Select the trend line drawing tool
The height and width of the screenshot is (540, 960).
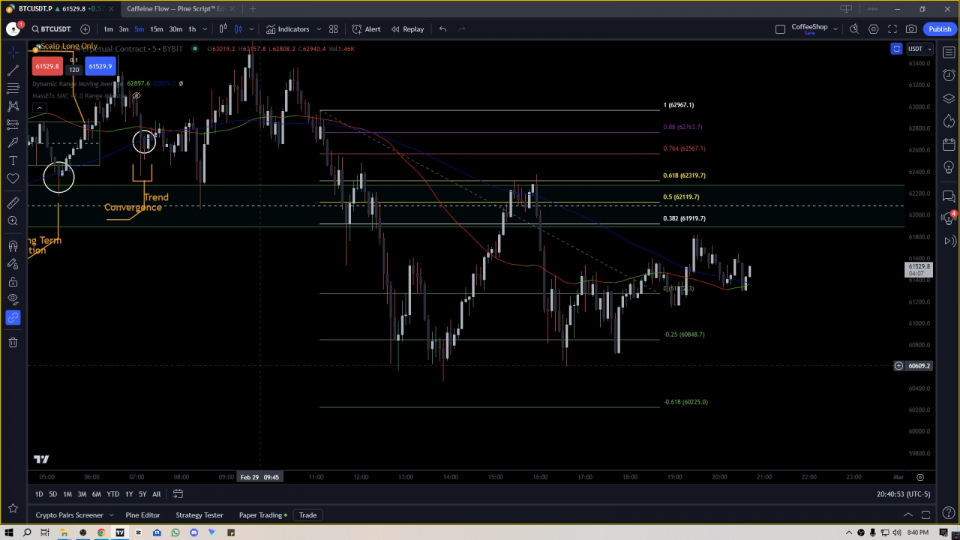tap(13, 71)
